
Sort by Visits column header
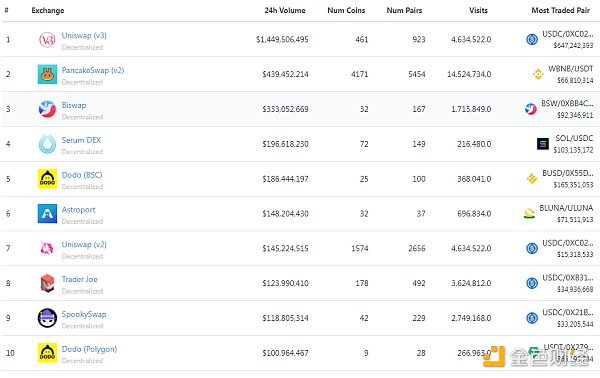click(478, 10)
